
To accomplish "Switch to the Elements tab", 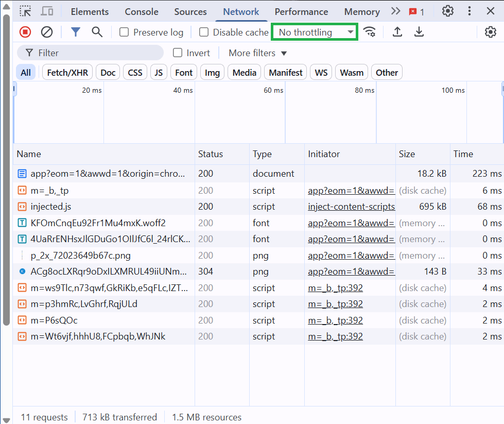I will pyautogui.click(x=90, y=11).
